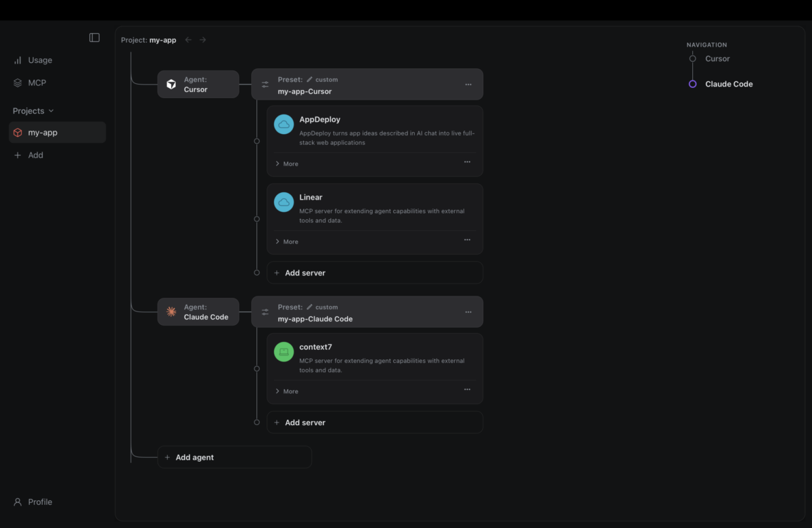
Task: Click the pencil icon on my-app-Claude Code preset
Action: click(310, 307)
